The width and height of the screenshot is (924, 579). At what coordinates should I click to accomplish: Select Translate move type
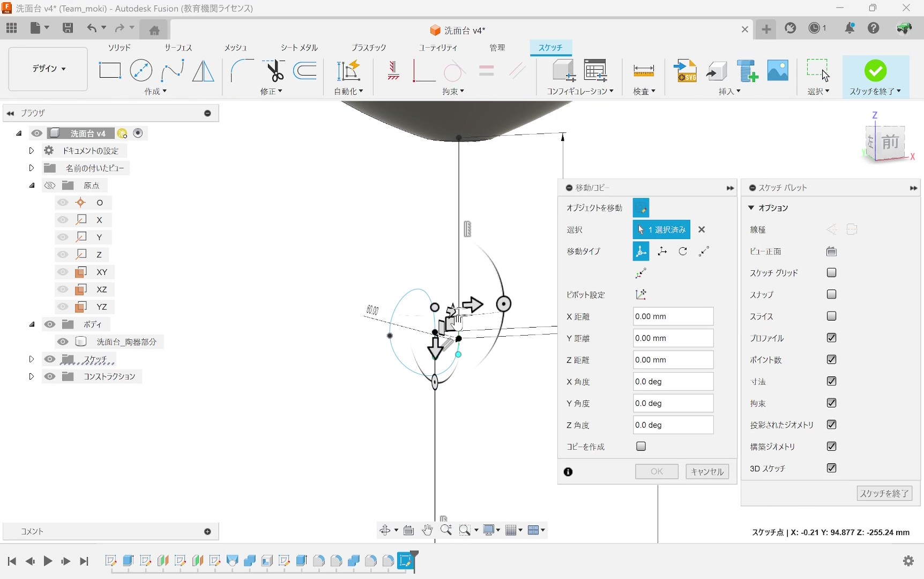point(662,251)
